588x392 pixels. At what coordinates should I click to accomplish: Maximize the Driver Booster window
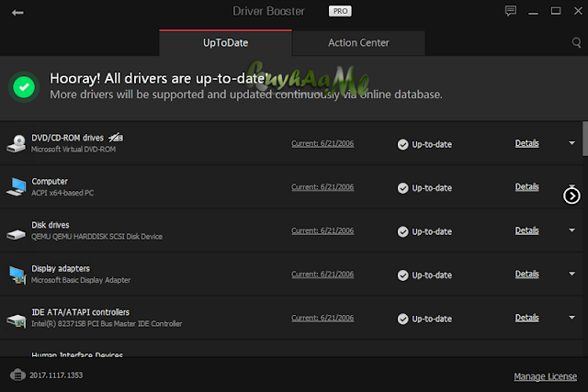(x=556, y=11)
